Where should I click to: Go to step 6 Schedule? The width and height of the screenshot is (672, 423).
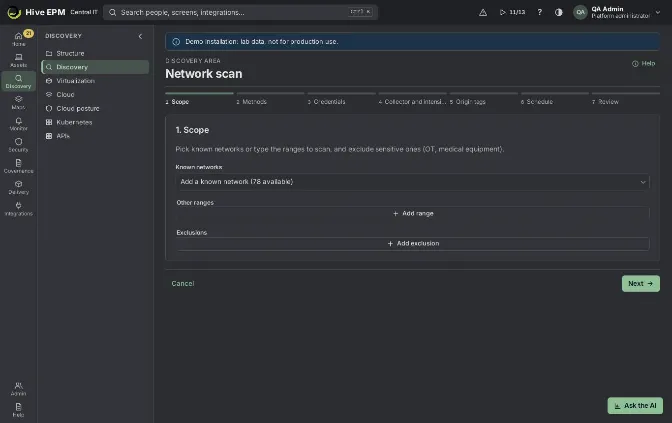pyautogui.click(x=555, y=99)
